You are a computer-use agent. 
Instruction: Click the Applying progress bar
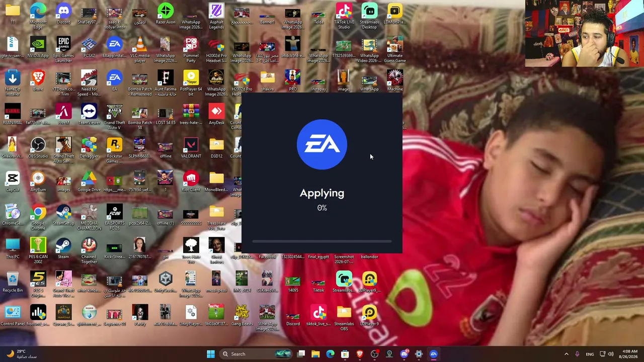tap(322, 242)
